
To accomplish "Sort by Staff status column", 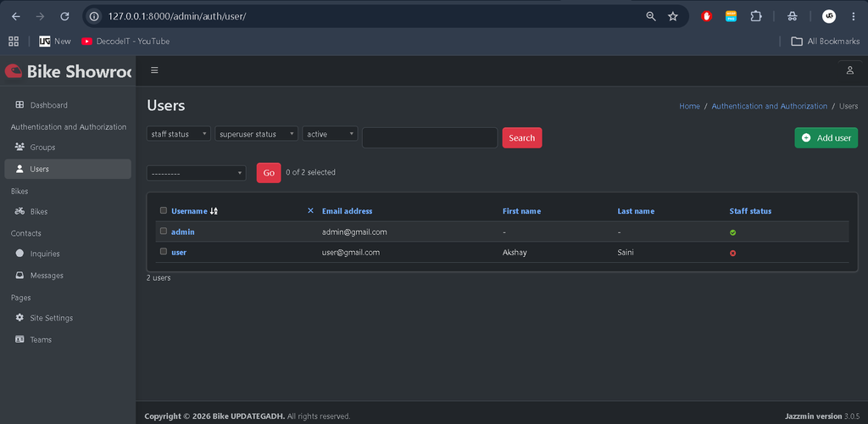I will (x=750, y=211).
